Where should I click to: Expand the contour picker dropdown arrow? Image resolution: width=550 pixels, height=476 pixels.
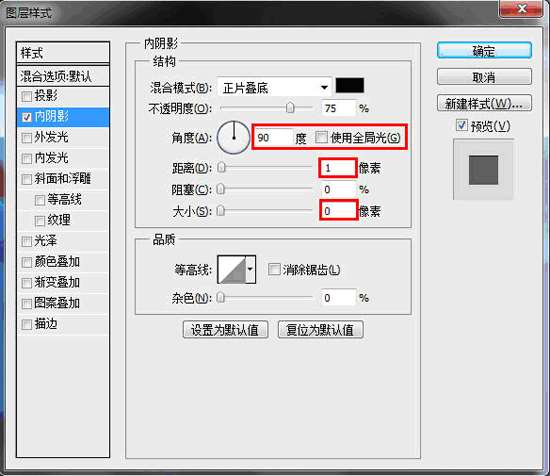pyautogui.click(x=250, y=269)
